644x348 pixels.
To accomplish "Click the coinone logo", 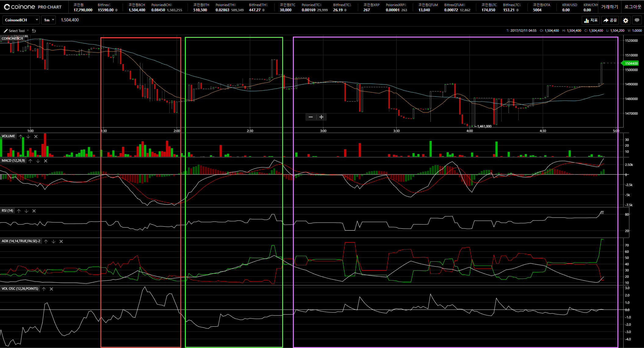I will [x=20, y=7].
